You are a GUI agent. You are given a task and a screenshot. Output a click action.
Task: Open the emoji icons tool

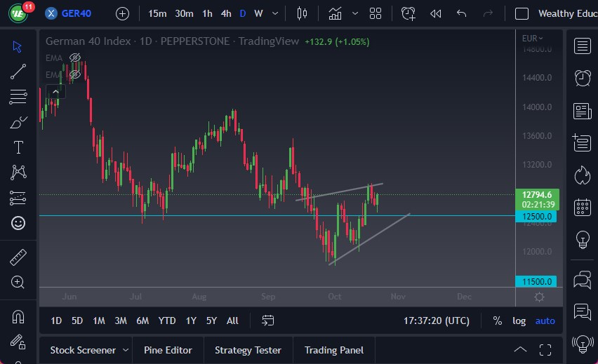point(18,223)
